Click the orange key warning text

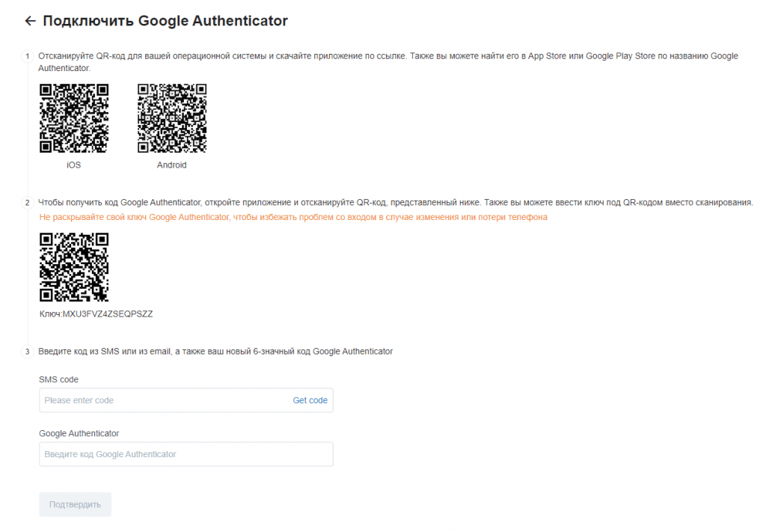click(x=293, y=217)
